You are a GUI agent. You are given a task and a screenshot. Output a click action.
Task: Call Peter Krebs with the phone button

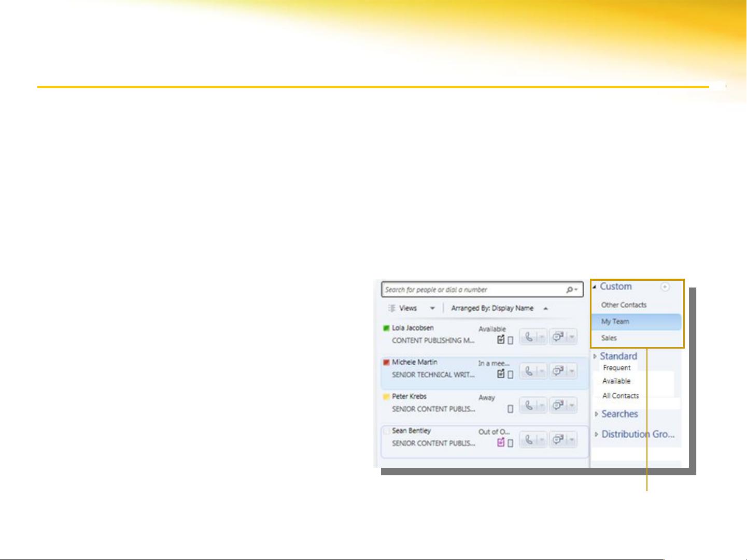click(x=528, y=406)
